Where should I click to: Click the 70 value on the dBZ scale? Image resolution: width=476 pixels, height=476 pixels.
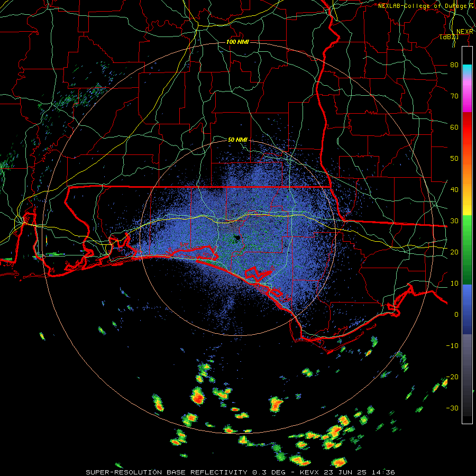(x=454, y=96)
